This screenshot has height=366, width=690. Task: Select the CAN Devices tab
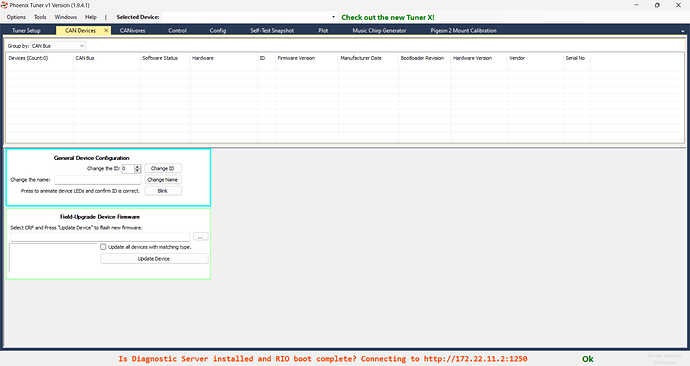pos(80,30)
